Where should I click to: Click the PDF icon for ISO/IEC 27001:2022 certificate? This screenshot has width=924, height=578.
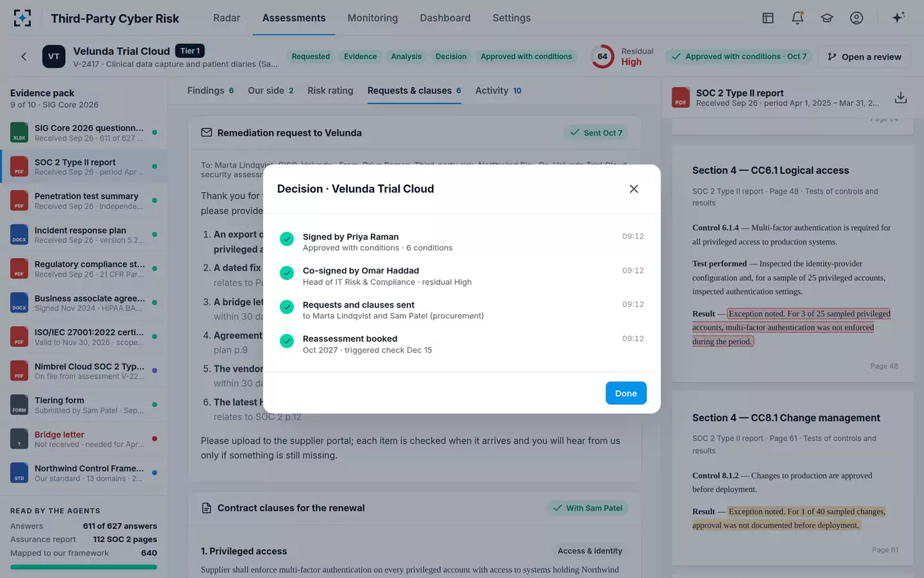click(x=19, y=337)
